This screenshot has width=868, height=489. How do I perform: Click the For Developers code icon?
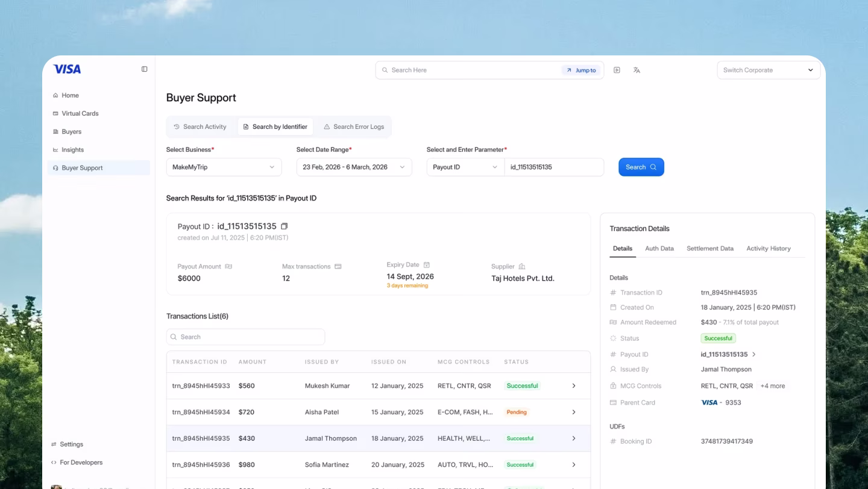(x=54, y=463)
